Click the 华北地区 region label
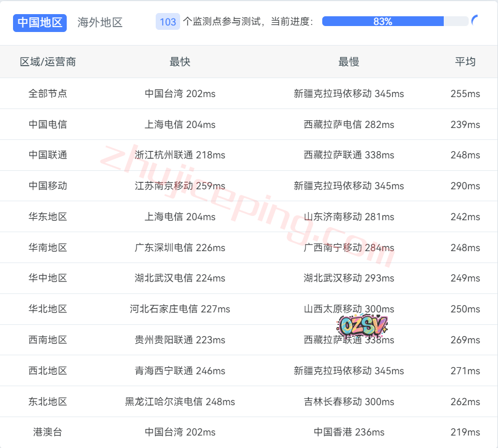 pos(48,309)
